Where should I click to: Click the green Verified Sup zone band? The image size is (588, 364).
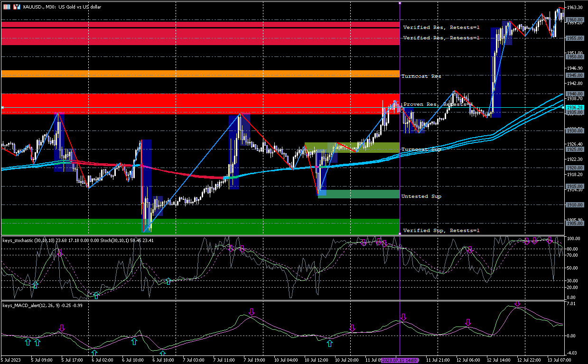pyautogui.click(x=200, y=226)
